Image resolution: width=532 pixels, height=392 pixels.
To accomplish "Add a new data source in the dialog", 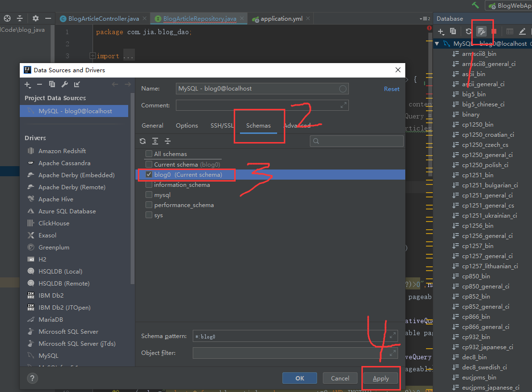I will (x=27, y=84).
